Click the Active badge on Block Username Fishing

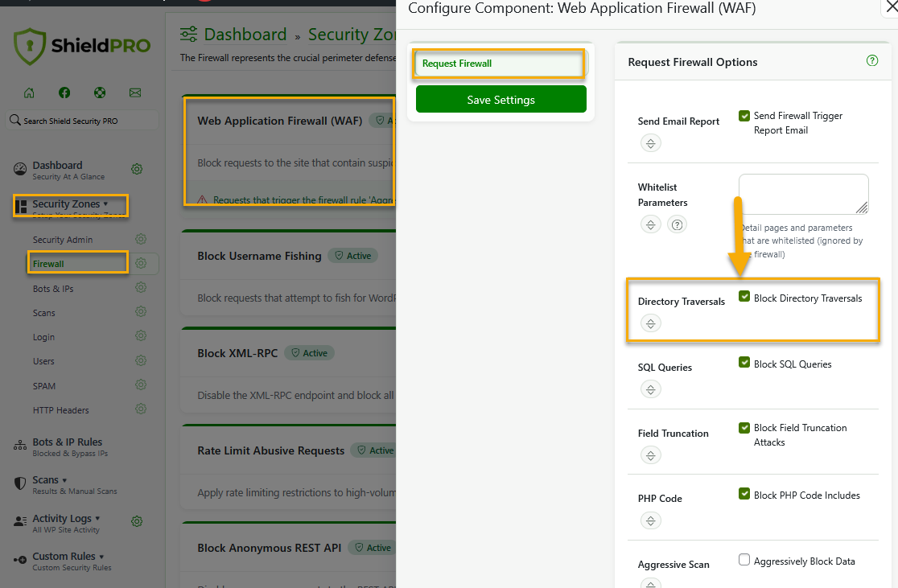pyautogui.click(x=352, y=255)
